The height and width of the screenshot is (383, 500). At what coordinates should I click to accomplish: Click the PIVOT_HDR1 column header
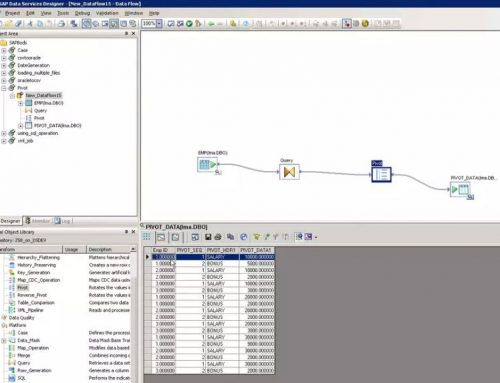click(x=221, y=250)
